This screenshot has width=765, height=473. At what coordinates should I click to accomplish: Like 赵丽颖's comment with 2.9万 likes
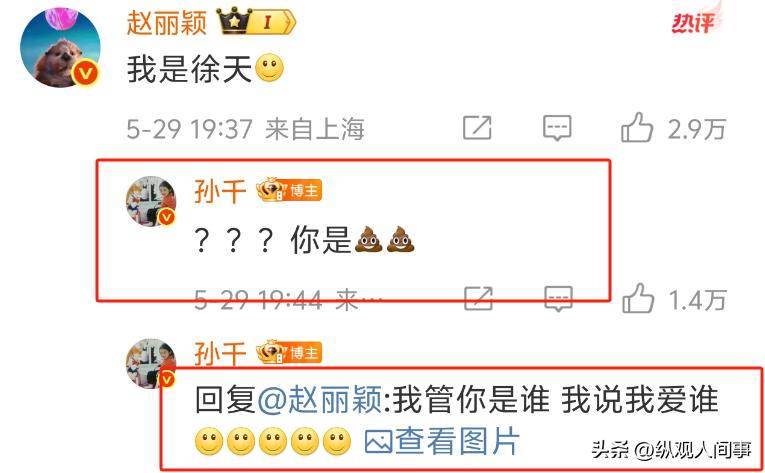click(673, 128)
